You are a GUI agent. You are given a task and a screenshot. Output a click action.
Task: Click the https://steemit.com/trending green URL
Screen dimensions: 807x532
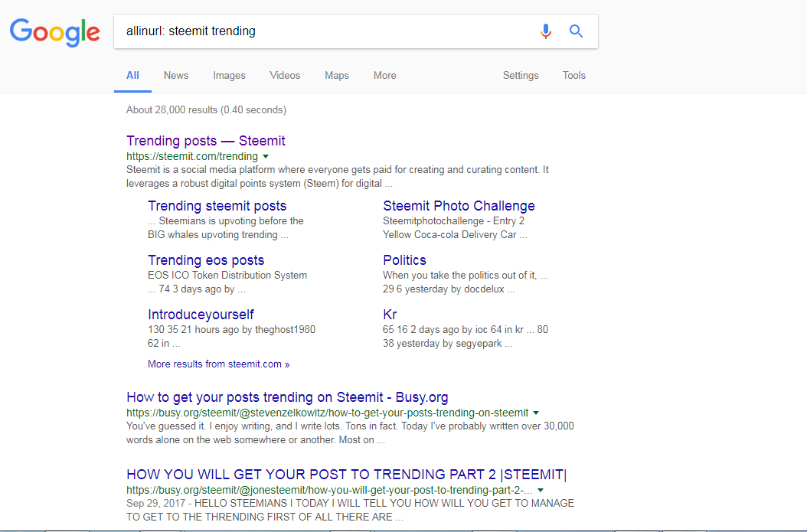[x=192, y=156]
